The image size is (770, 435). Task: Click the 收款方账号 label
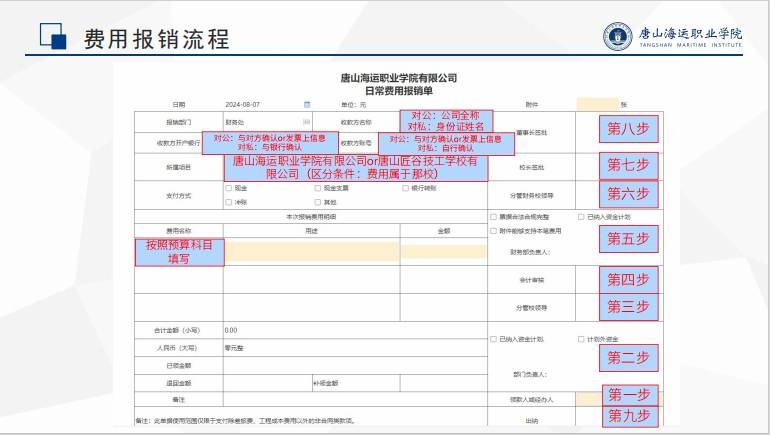click(356, 143)
